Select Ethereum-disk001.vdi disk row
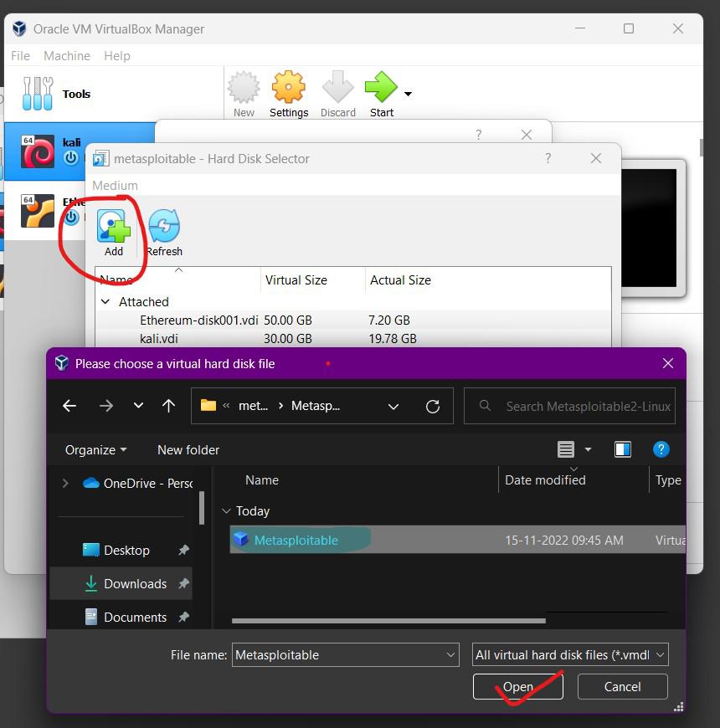The image size is (720, 728). click(353, 320)
